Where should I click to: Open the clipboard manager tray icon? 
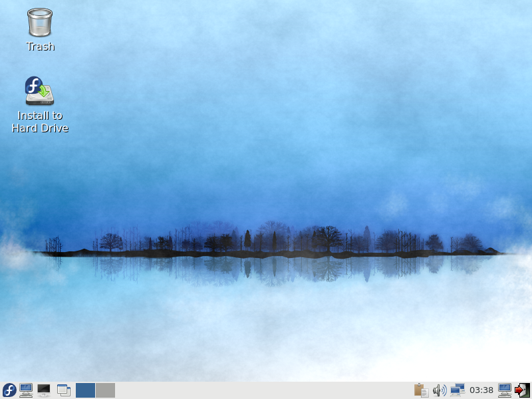[x=420, y=390]
